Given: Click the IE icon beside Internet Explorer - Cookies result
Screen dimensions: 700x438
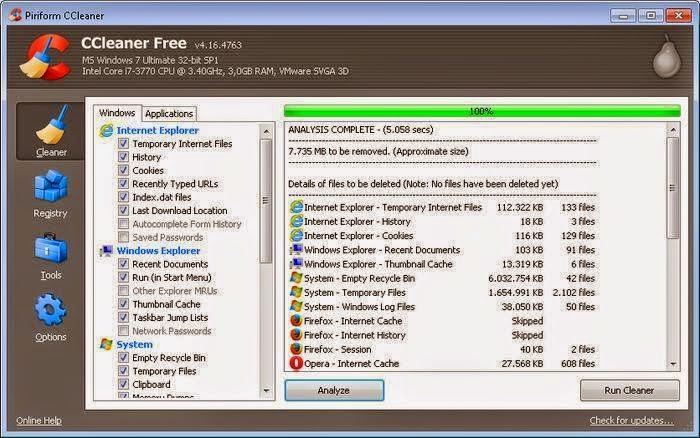Looking at the screenshot, I should [296, 236].
